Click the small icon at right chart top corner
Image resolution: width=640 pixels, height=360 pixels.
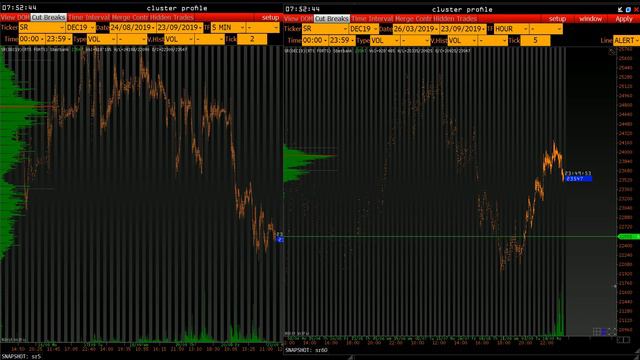coord(612,51)
